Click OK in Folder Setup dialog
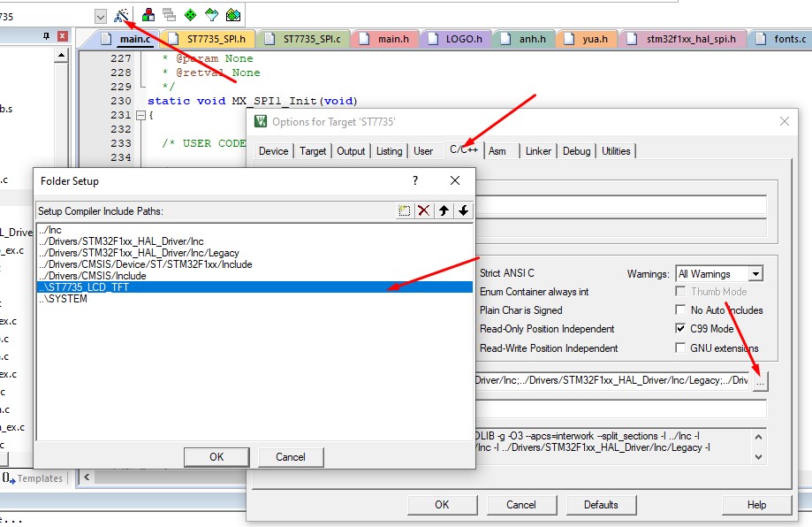 pyautogui.click(x=216, y=457)
